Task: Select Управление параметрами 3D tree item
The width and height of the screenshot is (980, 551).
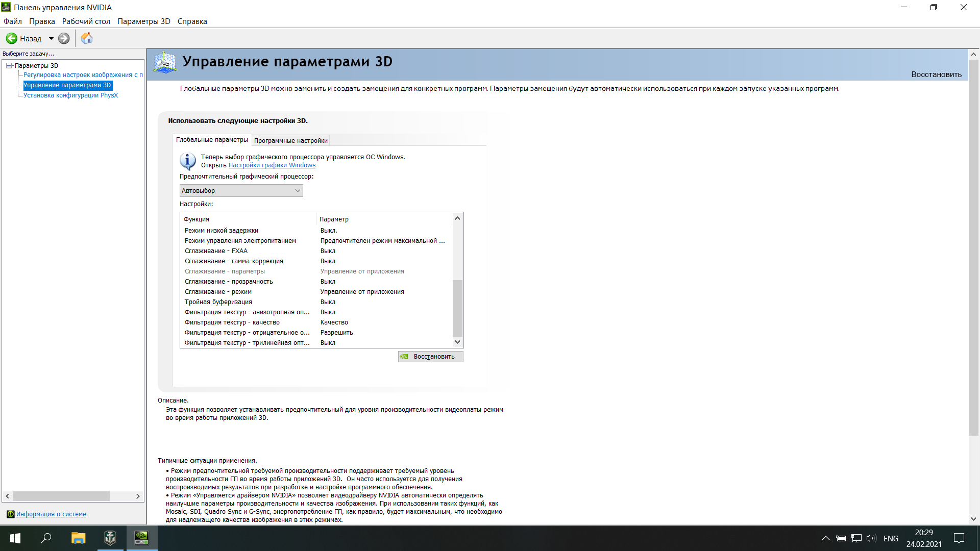Action: point(67,85)
